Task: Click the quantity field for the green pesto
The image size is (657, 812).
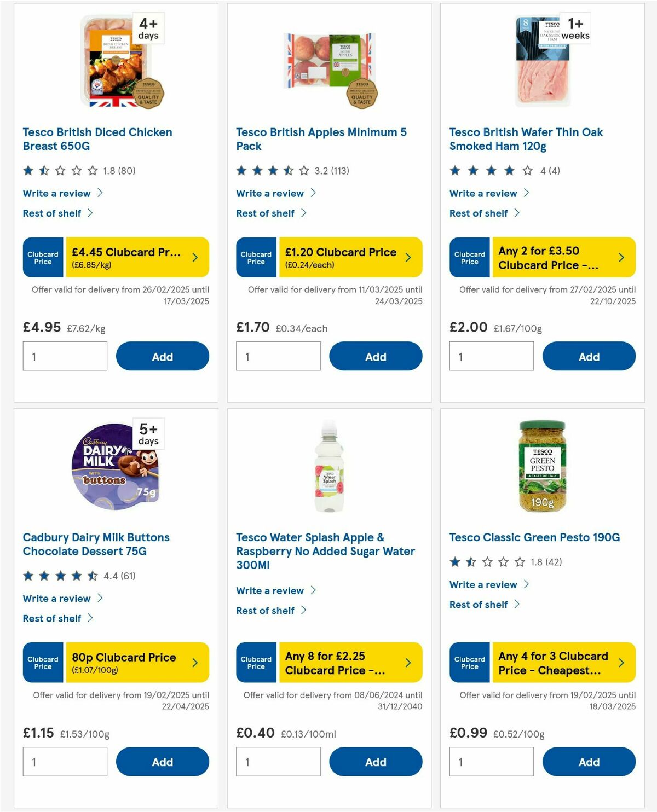Action: tap(491, 761)
